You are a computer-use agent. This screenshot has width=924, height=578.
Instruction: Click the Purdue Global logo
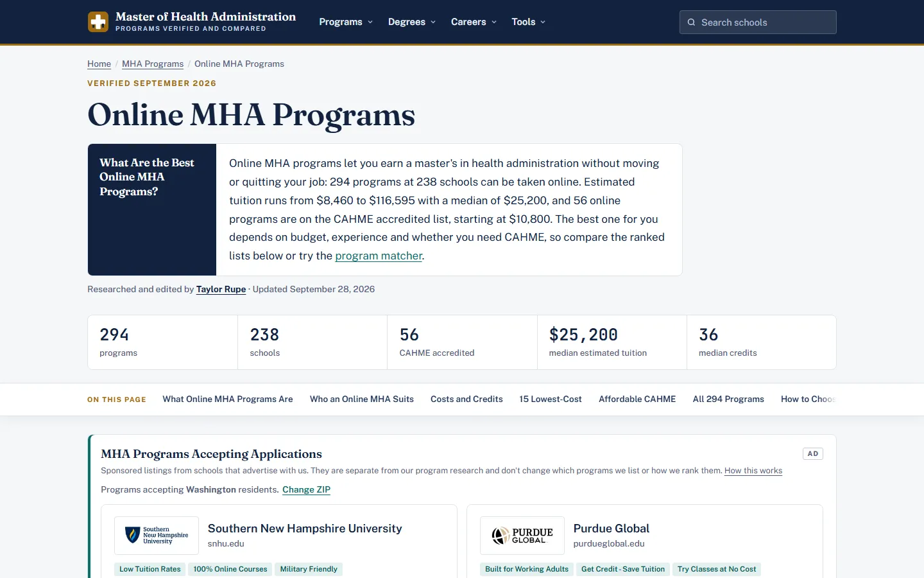click(522, 536)
